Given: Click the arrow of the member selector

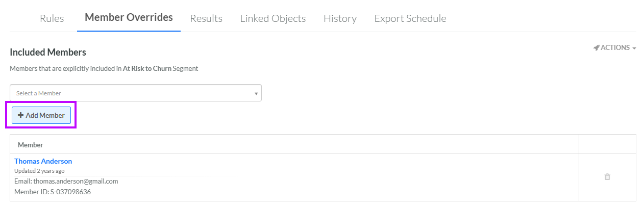Looking at the screenshot, I should coord(256,93).
